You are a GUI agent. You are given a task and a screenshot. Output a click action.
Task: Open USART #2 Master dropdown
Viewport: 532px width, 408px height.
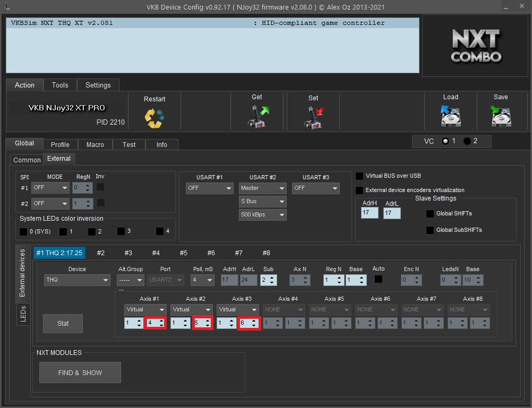pos(263,188)
